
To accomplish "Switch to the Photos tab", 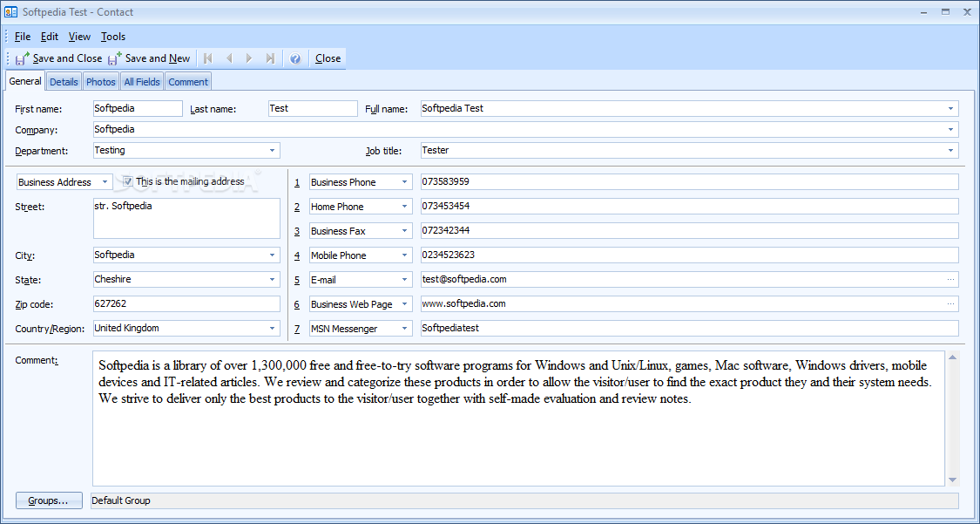I will pos(101,82).
